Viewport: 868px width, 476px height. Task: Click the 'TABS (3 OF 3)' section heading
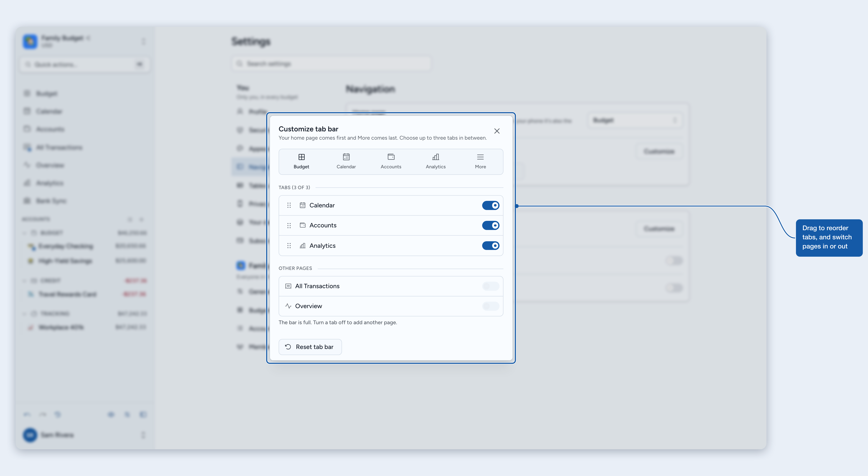294,187
